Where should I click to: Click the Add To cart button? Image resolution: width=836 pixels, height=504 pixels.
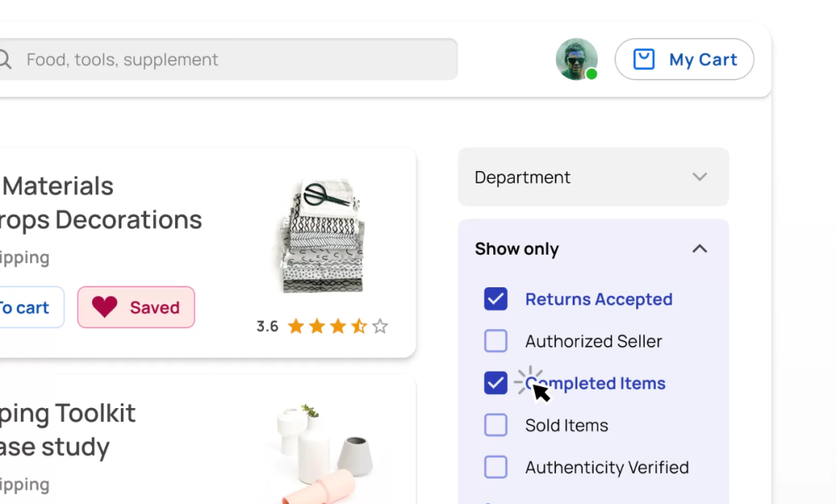(x=27, y=307)
